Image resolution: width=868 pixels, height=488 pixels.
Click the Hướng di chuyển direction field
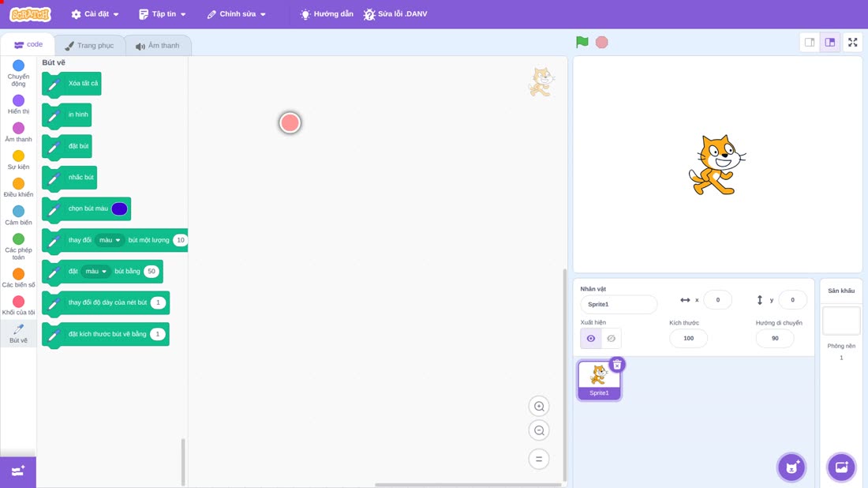point(775,339)
